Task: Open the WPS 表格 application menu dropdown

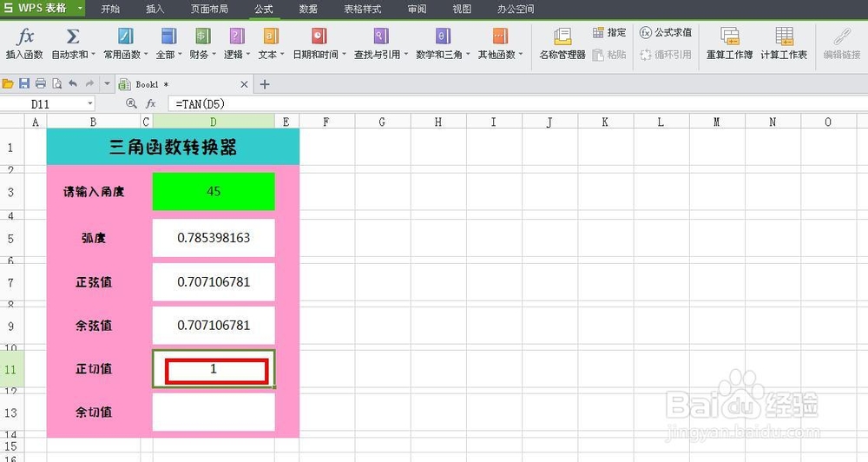Action: (80, 8)
